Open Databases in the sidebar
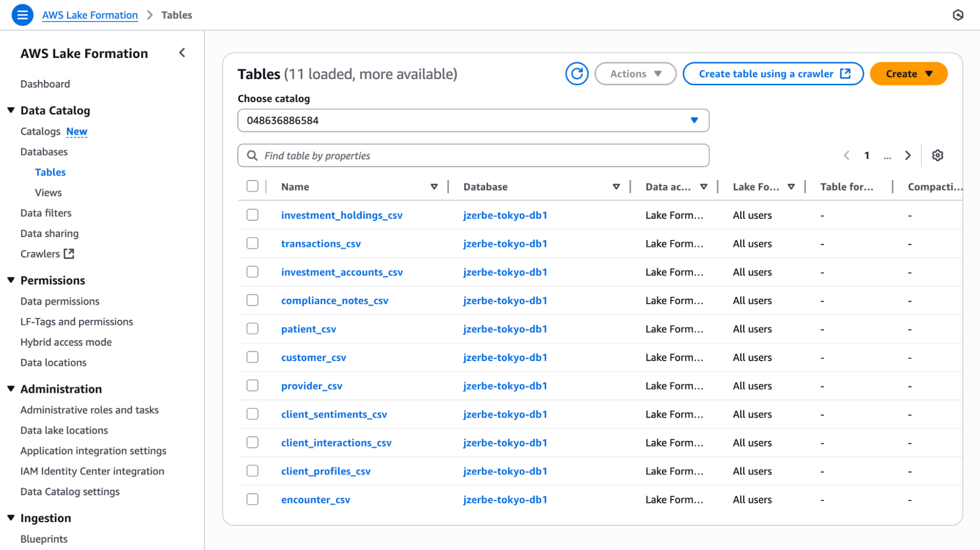 point(44,152)
